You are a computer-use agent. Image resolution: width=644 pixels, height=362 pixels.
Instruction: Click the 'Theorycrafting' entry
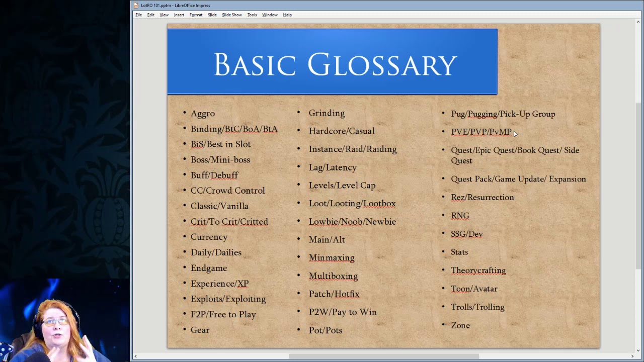[478, 270]
